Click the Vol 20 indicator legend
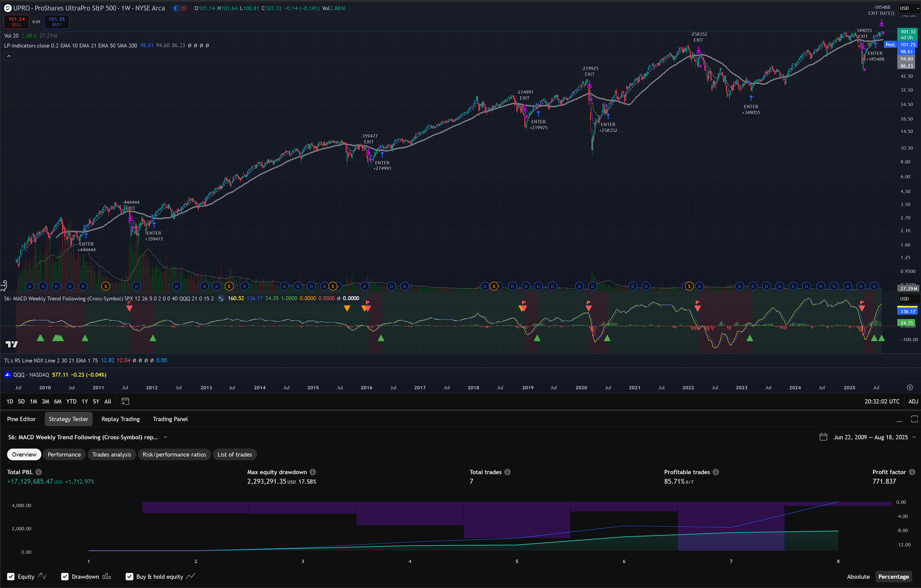 pyautogui.click(x=11, y=35)
